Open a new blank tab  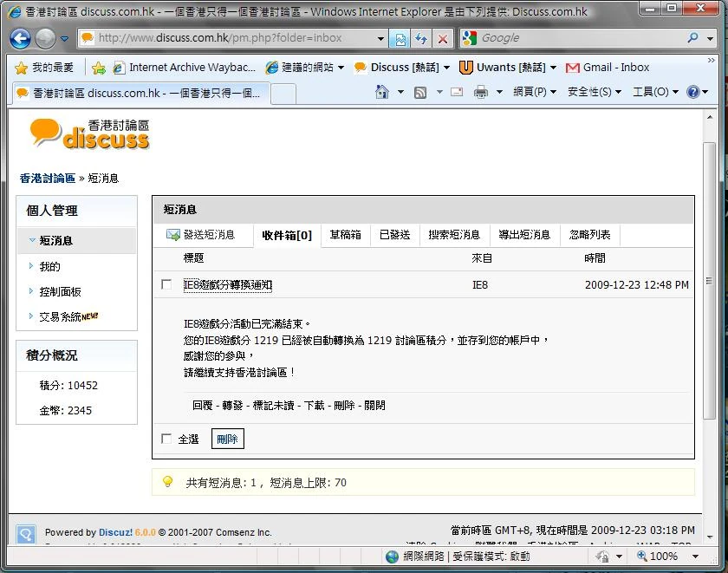283,94
